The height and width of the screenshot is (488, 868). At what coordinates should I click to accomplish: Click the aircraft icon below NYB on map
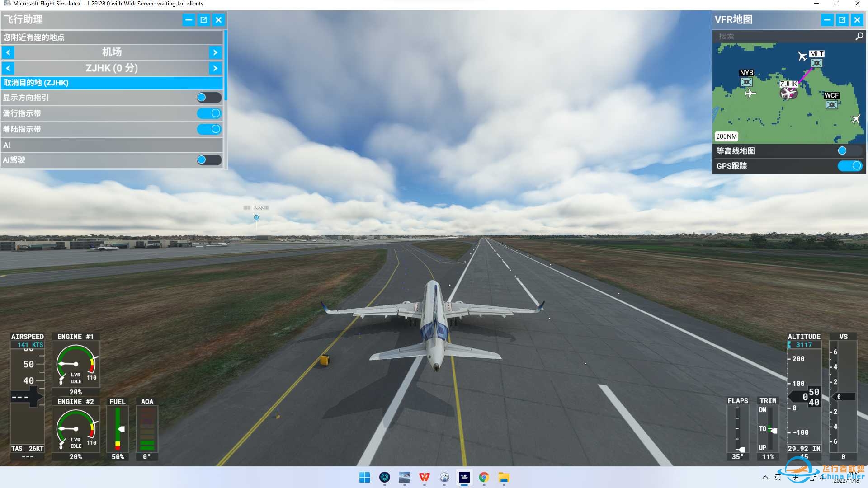[750, 94]
